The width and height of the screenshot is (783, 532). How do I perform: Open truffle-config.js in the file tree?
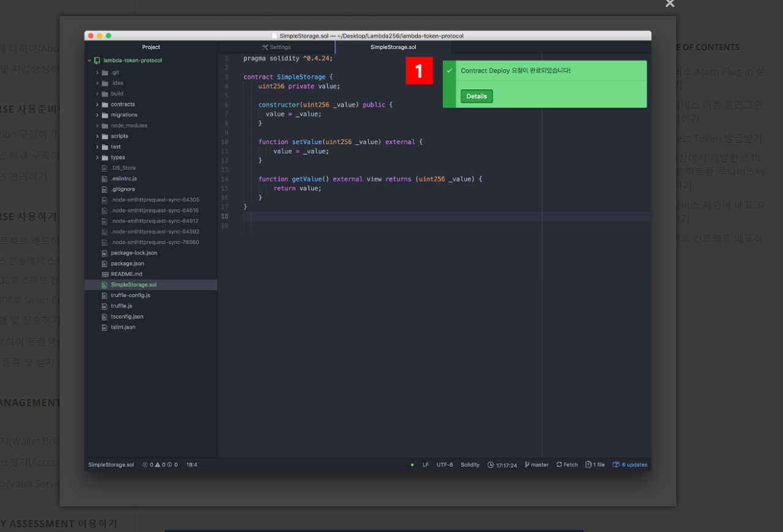pos(130,295)
